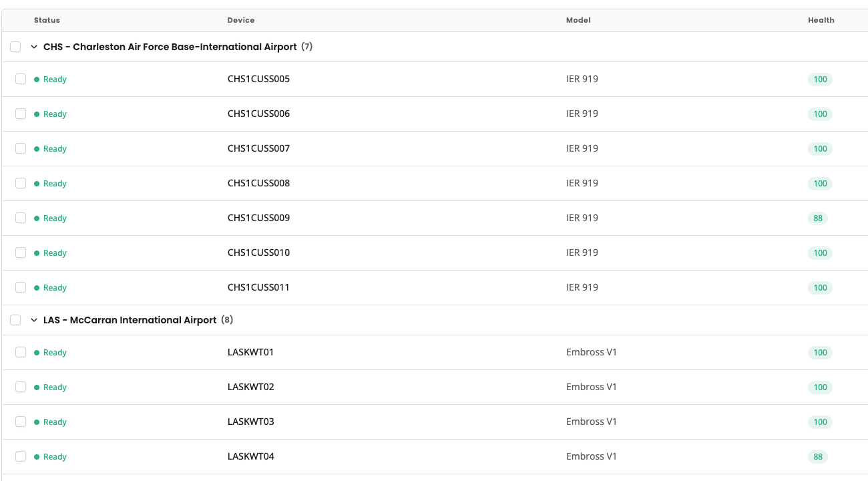Open device LASKWT02

[251, 387]
